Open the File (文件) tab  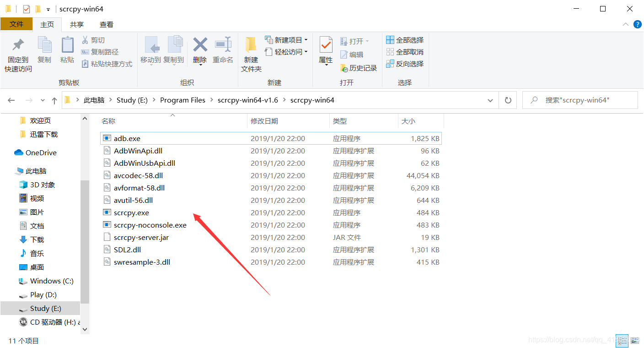coord(16,24)
